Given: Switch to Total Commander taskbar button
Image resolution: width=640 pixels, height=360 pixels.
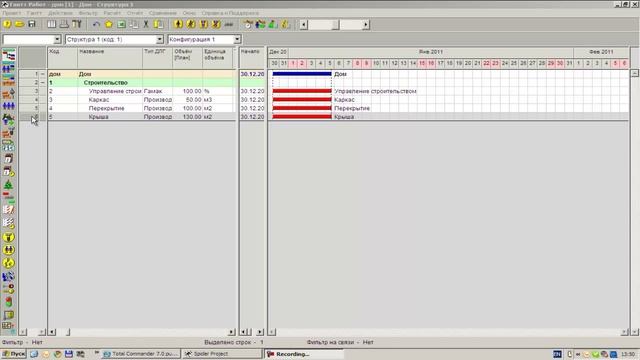Looking at the screenshot, I should tap(140, 354).
